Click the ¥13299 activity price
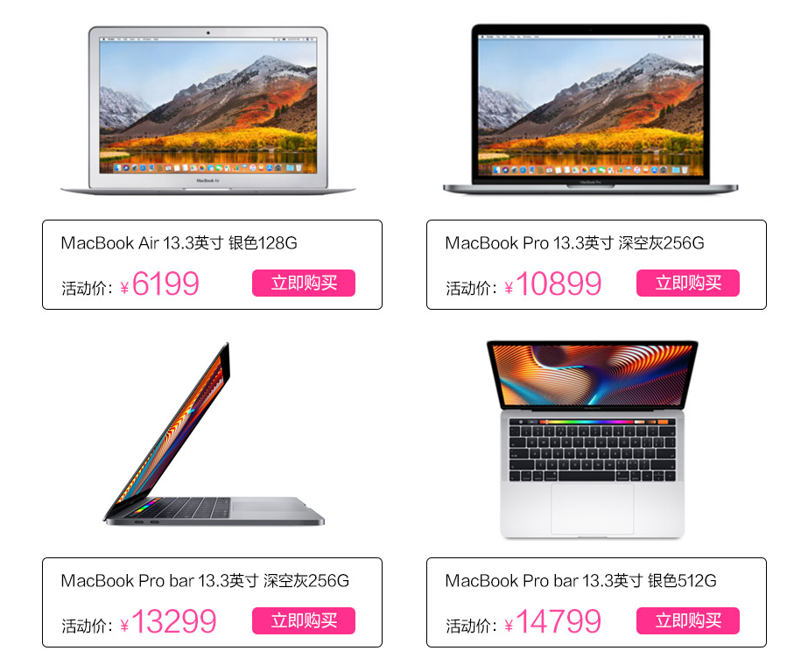794x672 pixels. pos(169,621)
